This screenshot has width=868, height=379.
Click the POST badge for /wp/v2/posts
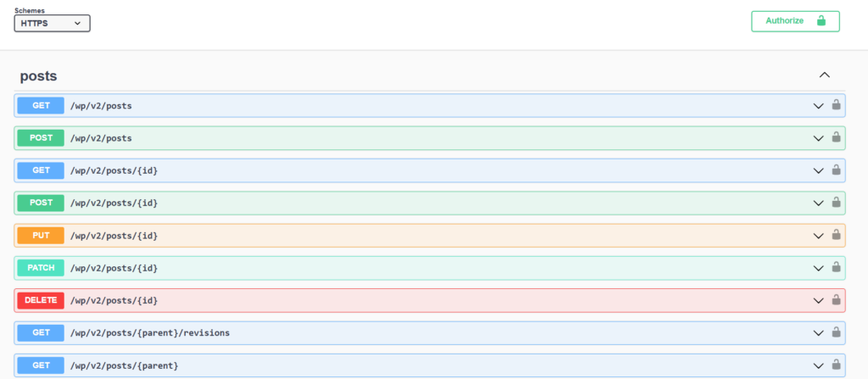(x=41, y=138)
